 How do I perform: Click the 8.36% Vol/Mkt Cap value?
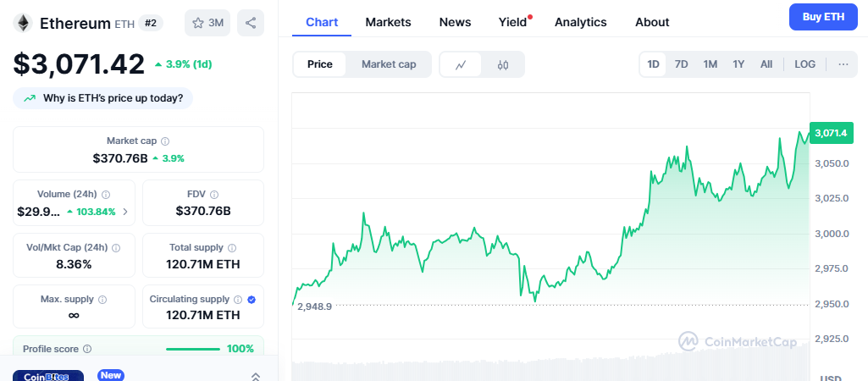[x=75, y=264]
